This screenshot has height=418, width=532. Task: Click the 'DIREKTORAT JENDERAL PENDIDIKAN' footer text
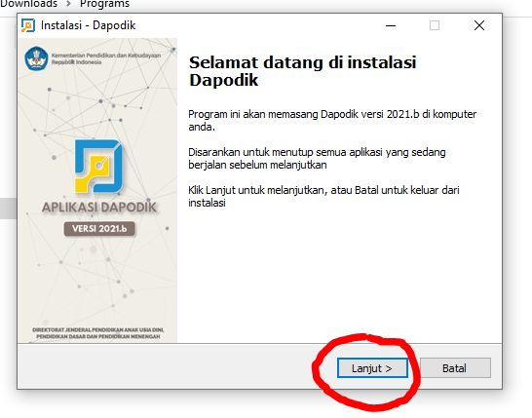[x=98, y=333]
